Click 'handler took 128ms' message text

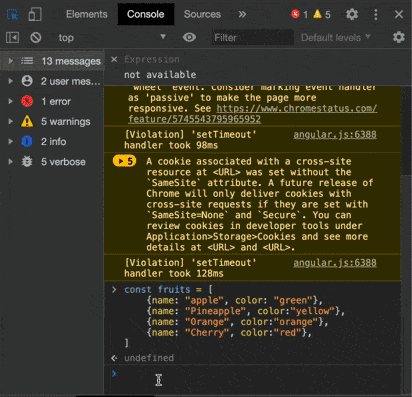174,273
